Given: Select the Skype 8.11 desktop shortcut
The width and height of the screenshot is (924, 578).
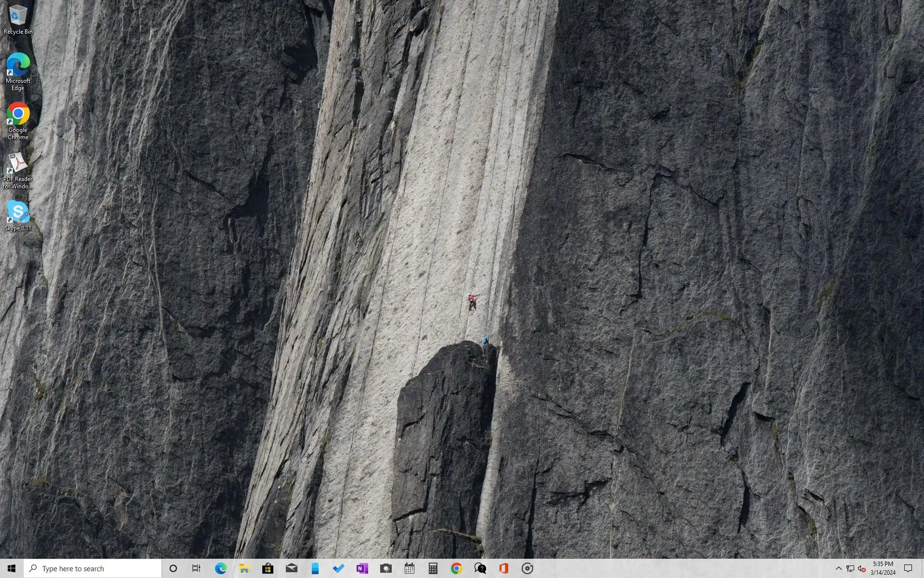Looking at the screenshot, I should (x=18, y=216).
